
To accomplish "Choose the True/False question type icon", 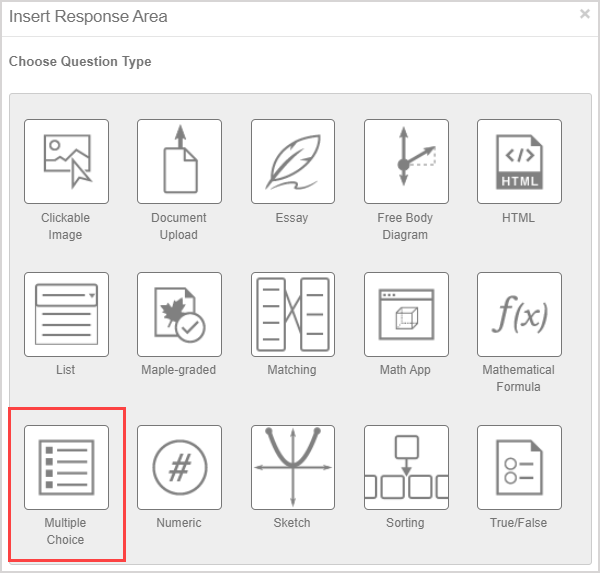I will click(x=519, y=467).
